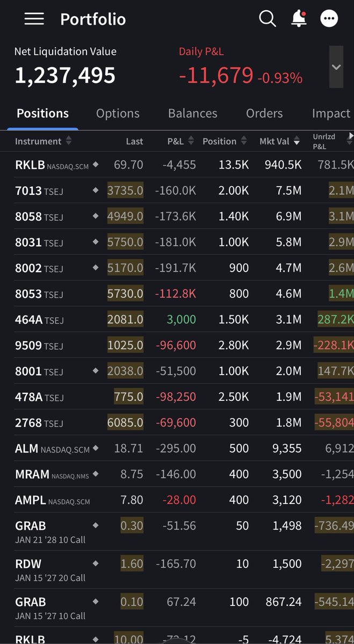Tap the diamond marker on 8002 row

coord(96,267)
